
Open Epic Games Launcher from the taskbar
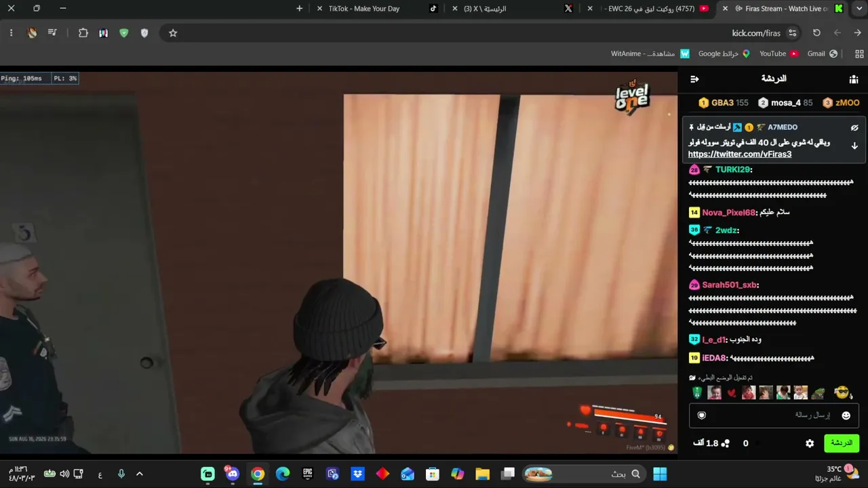307,474
